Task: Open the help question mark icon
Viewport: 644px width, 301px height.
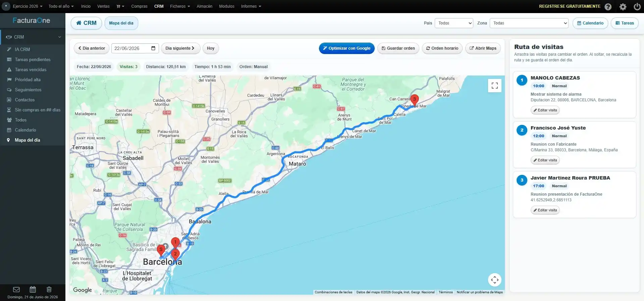Action: coord(608,7)
